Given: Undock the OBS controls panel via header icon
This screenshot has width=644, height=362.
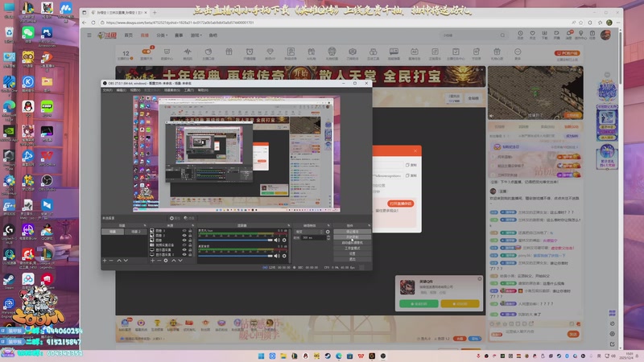Looking at the screenshot, I should coord(369,225).
